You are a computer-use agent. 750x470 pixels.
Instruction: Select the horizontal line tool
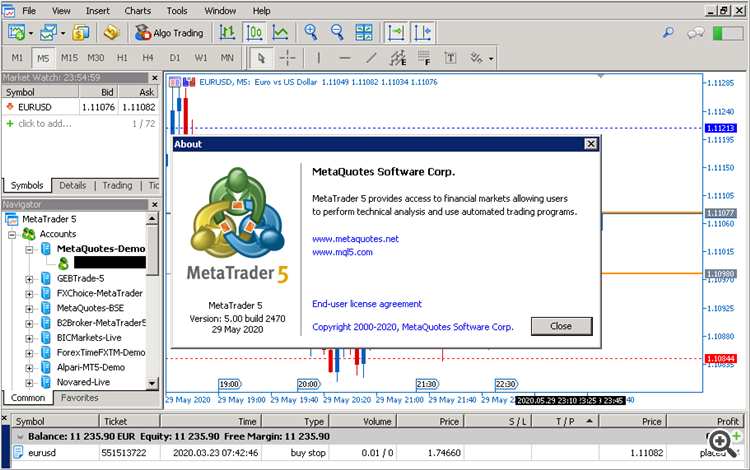345,58
